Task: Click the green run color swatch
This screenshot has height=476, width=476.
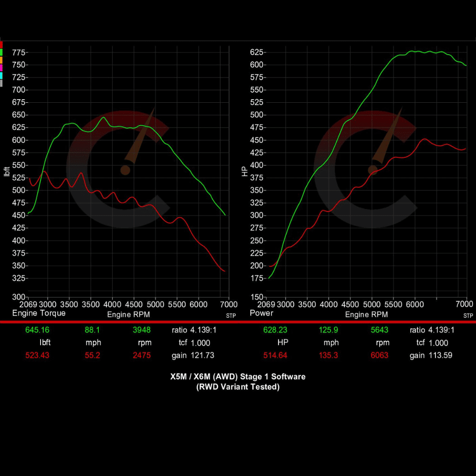Action: pos(1,52)
